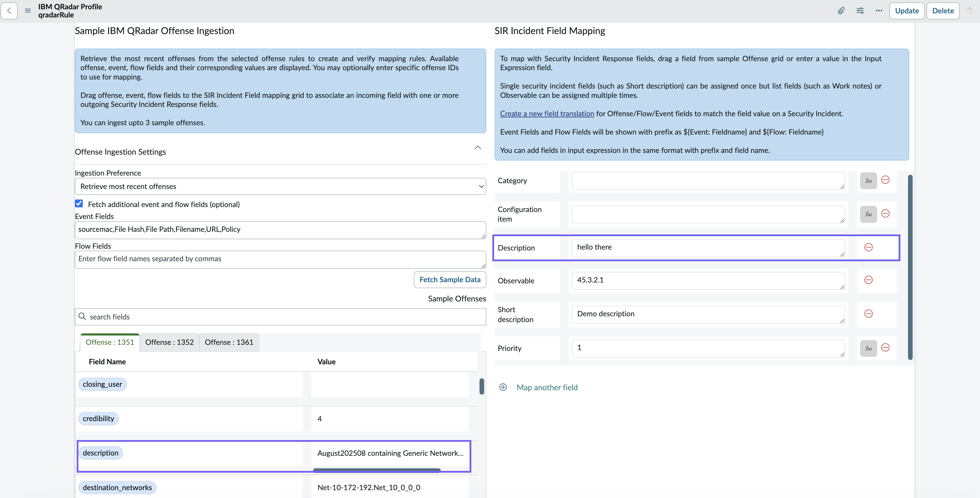Click the Field Name column header
The image size is (980, 498).
coord(107,361)
